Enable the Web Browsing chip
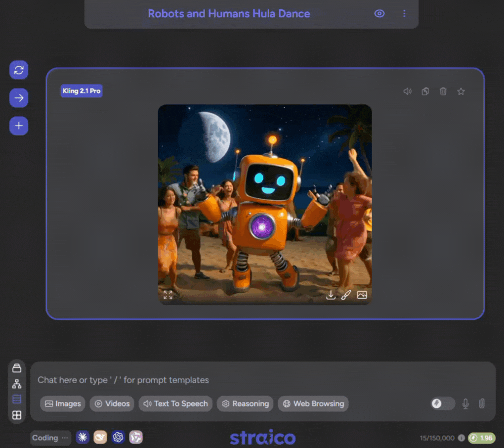Image resolution: width=504 pixels, height=448 pixels. click(x=313, y=403)
